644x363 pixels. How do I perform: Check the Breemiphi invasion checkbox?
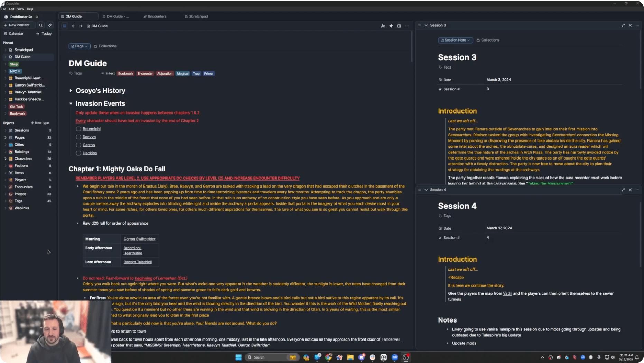pyautogui.click(x=78, y=129)
